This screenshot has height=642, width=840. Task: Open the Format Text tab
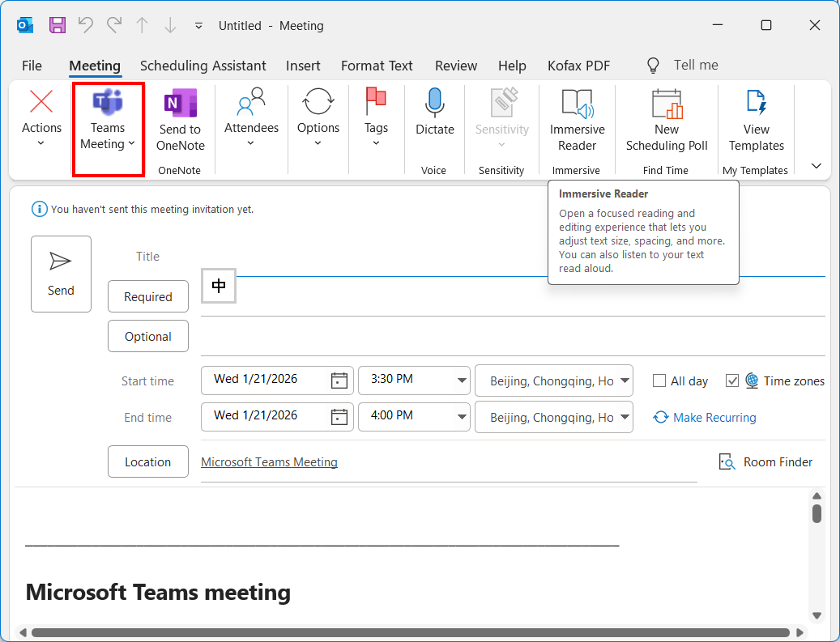pyautogui.click(x=377, y=66)
